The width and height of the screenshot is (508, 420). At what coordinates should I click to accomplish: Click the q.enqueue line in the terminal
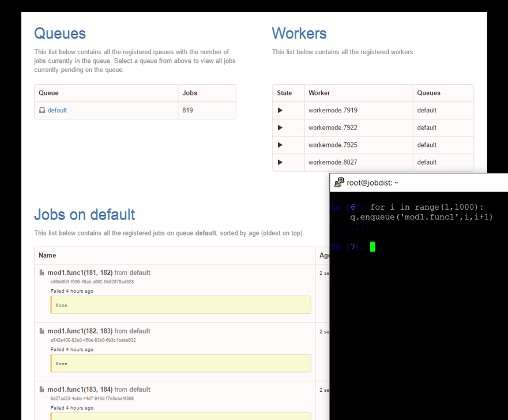[x=421, y=217]
